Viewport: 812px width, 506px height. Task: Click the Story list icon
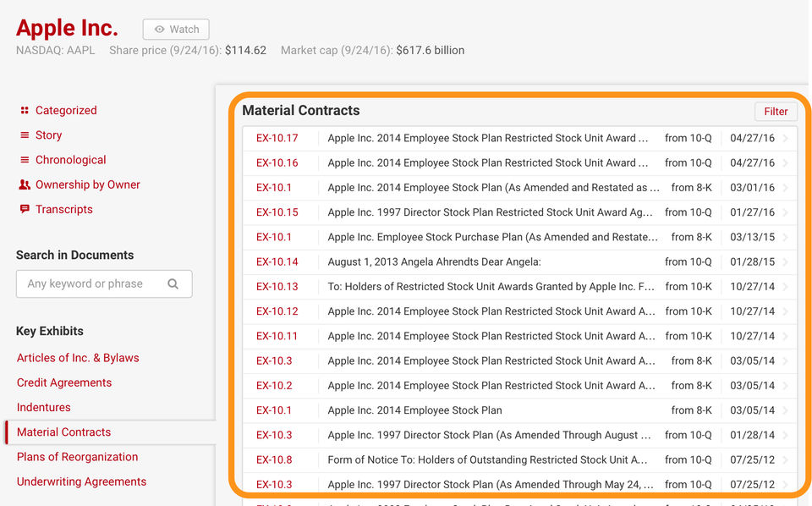[25, 135]
